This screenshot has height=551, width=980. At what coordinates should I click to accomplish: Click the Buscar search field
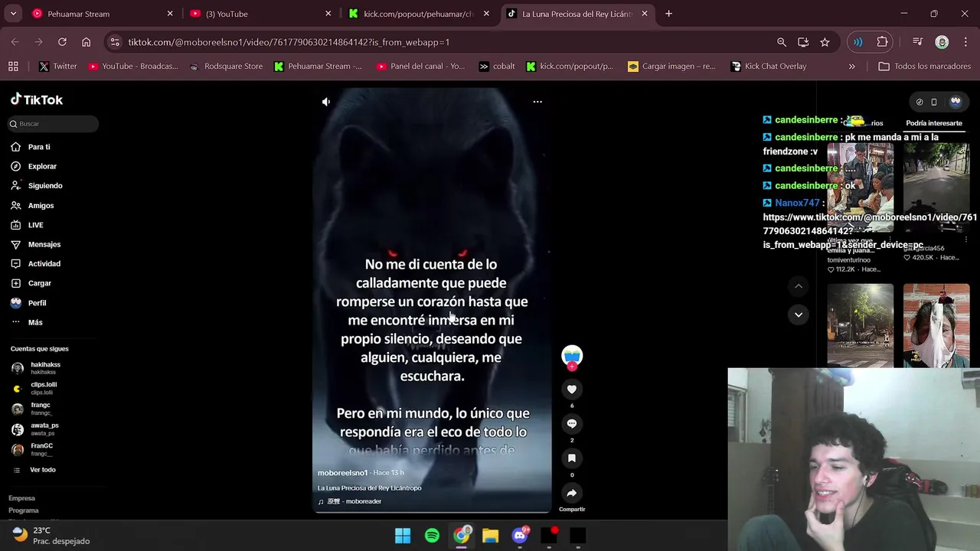click(54, 124)
